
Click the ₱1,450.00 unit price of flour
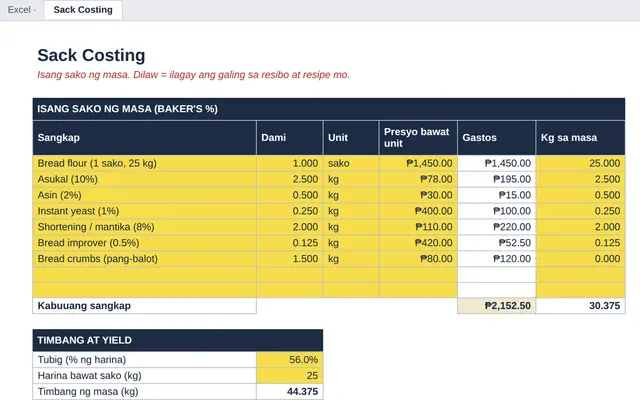pos(418,163)
